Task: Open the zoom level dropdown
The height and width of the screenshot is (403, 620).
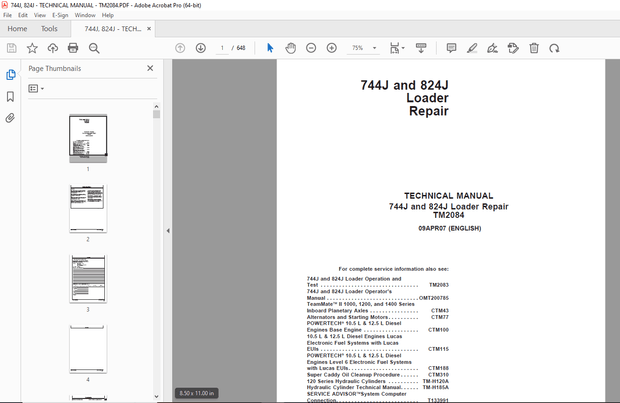Action: 374,48
